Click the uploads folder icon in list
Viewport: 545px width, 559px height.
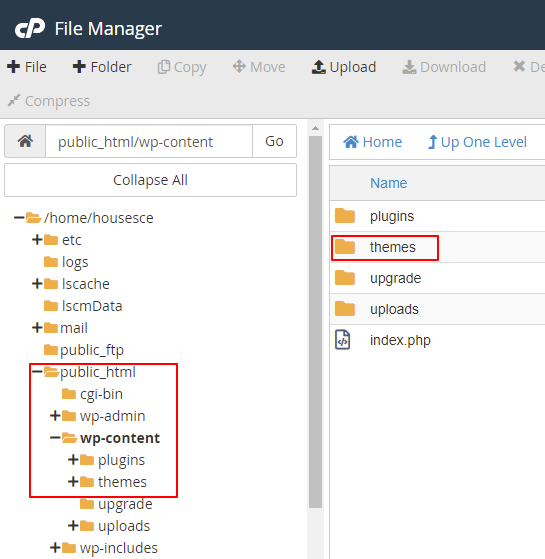click(345, 308)
